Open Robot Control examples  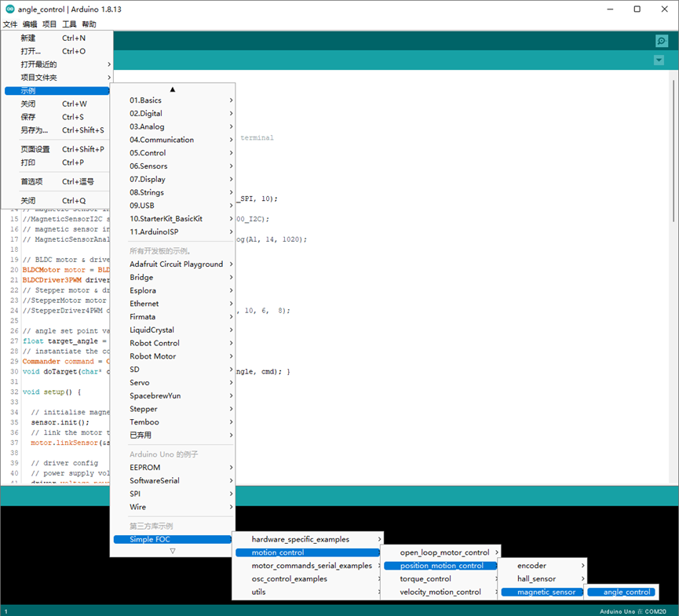click(173, 343)
